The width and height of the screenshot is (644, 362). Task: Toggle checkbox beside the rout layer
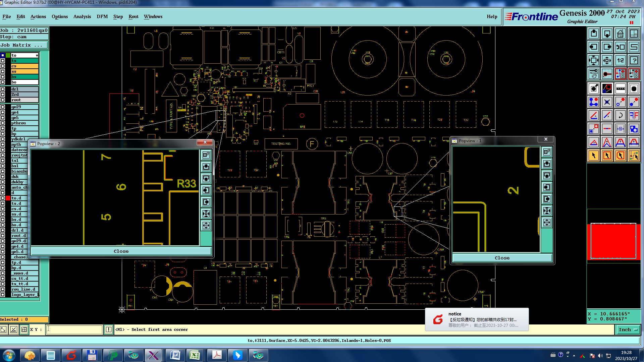point(3,100)
